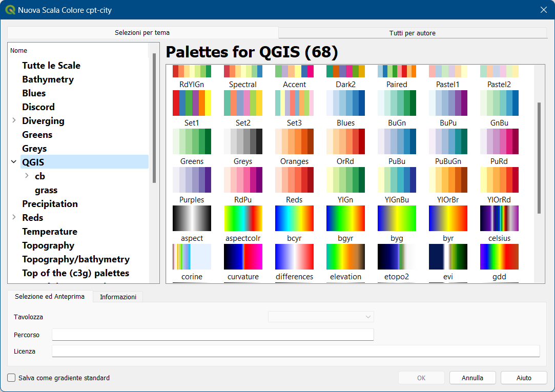Viewport: 555px width, 392px height.
Task: Click the Percorso input field
Action: click(x=213, y=334)
